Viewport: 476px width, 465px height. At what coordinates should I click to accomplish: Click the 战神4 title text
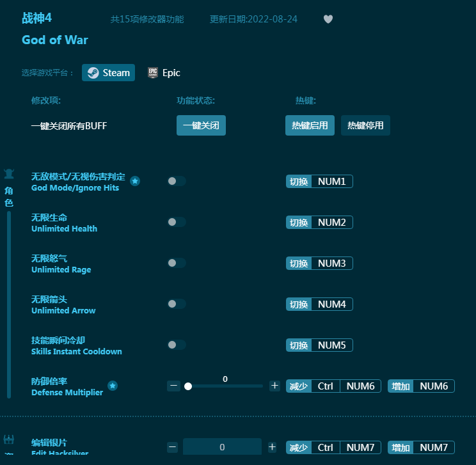(36, 18)
